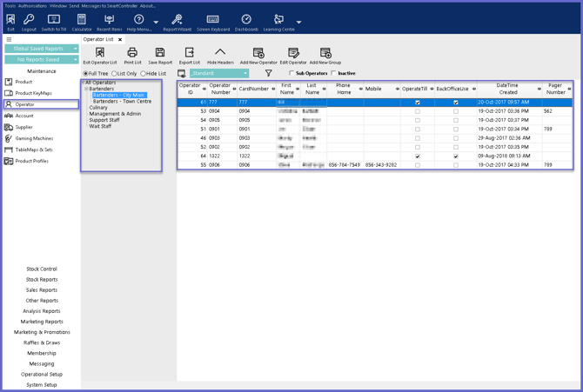This screenshot has height=392, width=583.
Task: Open the Authorisations menu
Action: [32, 5]
